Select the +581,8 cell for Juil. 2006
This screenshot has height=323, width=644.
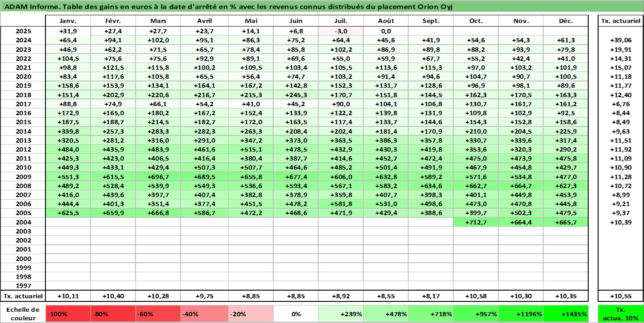click(341, 204)
